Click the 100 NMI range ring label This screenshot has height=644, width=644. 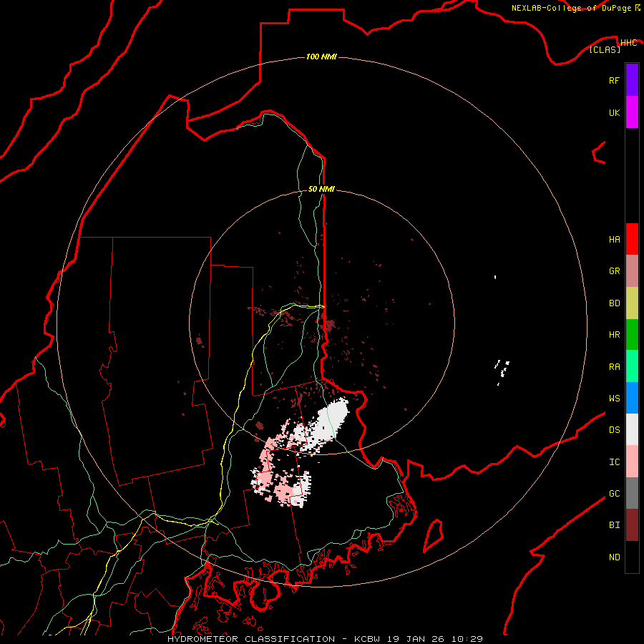point(321,57)
